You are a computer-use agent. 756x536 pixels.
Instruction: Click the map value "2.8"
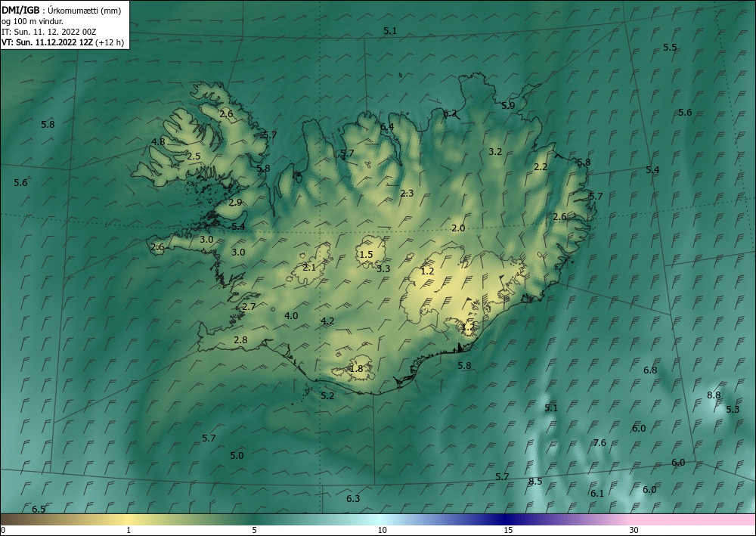point(240,340)
